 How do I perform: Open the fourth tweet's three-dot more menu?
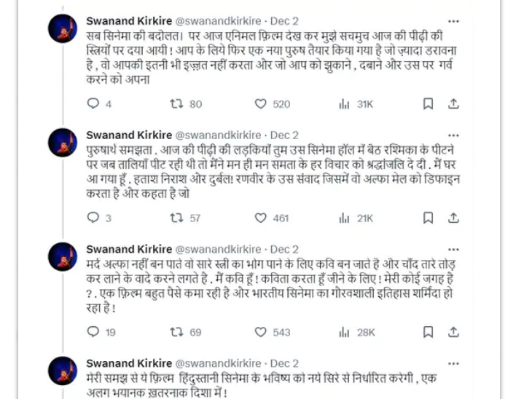[454, 363]
